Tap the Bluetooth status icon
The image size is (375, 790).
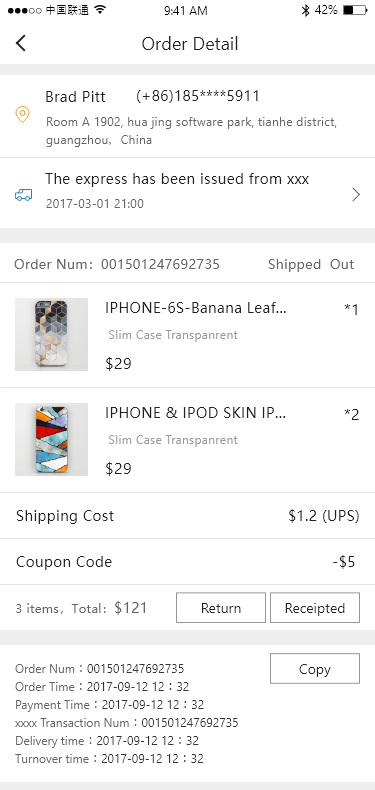(x=305, y=10)
